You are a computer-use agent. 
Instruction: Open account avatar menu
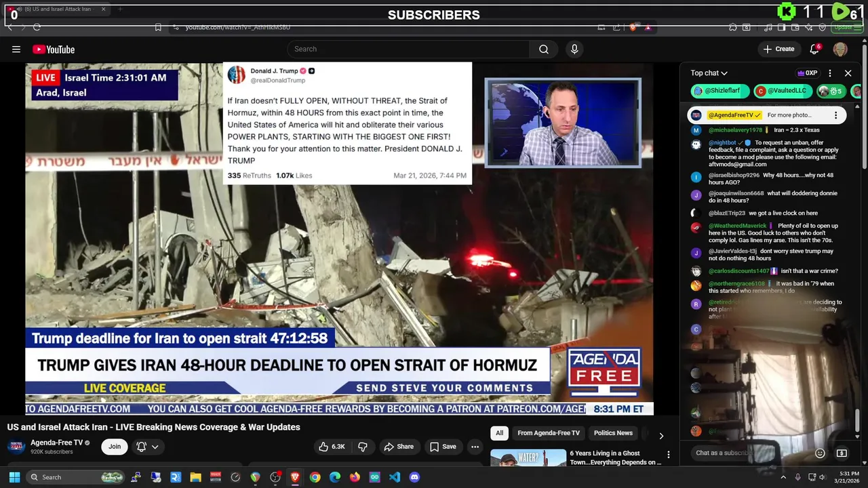point(840,49)
